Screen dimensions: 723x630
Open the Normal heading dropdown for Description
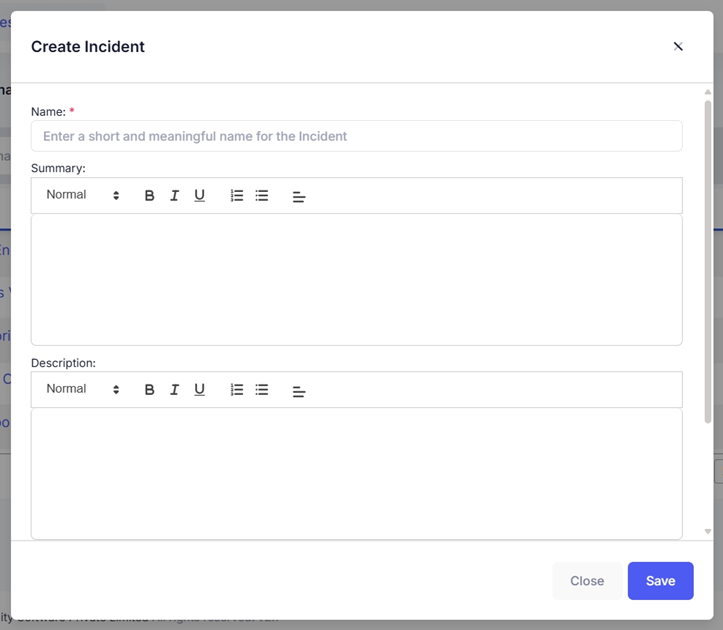click(x=83, y=389)
